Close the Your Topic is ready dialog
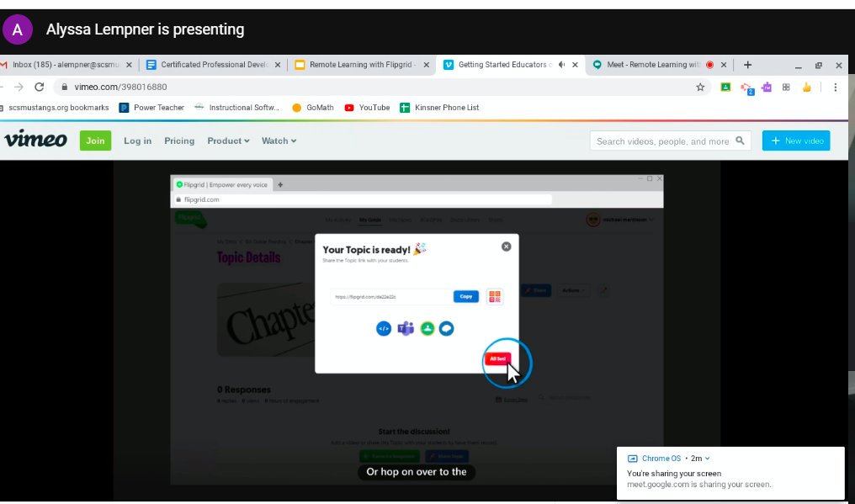Viewport: 855px width, 504px height. coord(506,247)
